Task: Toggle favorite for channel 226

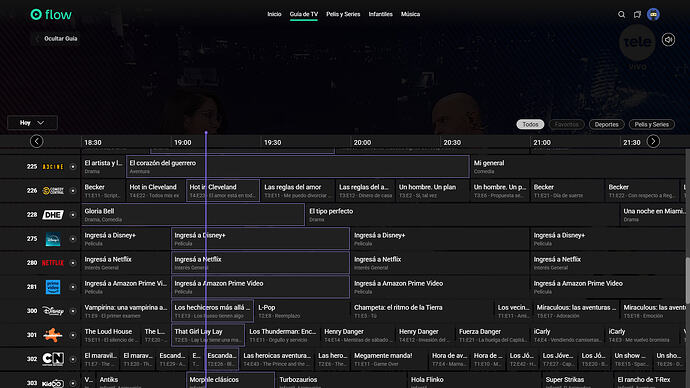Action: (73, 191)
